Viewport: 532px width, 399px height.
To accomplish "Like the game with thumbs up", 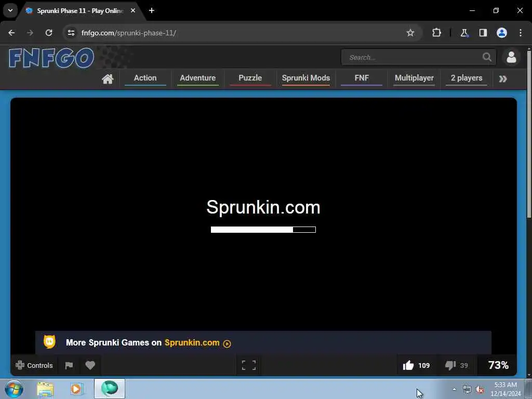I will point(416,365).
